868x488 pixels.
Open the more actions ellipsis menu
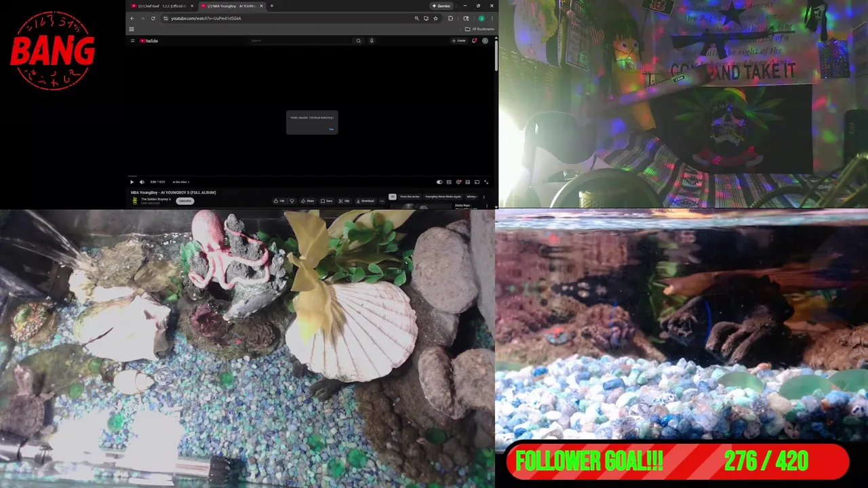coord(382,201)
